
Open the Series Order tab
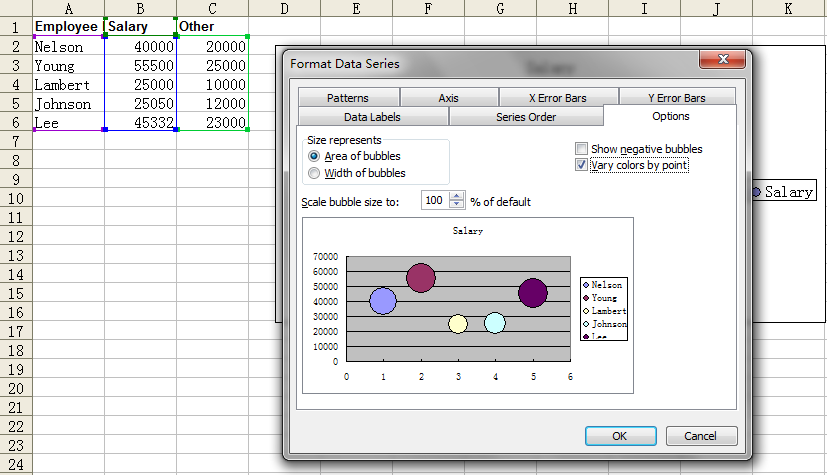pos(526,117)
